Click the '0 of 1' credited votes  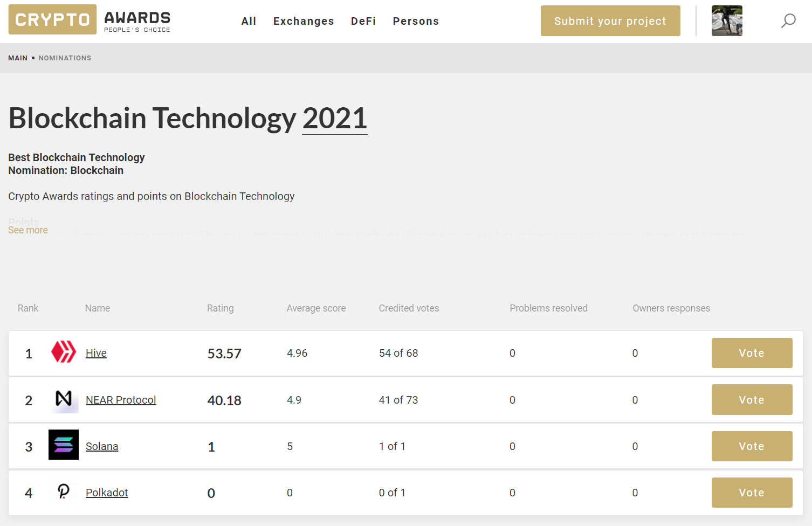click(392, 493)
